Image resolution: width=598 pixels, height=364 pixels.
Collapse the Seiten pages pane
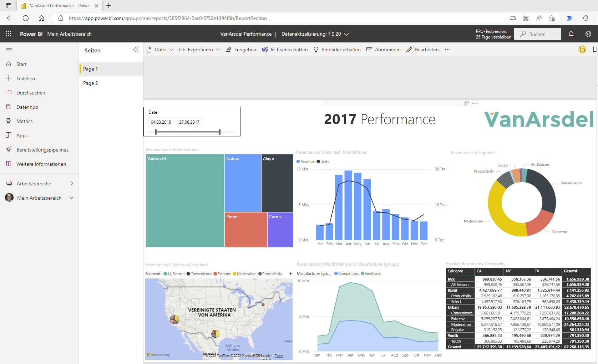tap(136, 50)
